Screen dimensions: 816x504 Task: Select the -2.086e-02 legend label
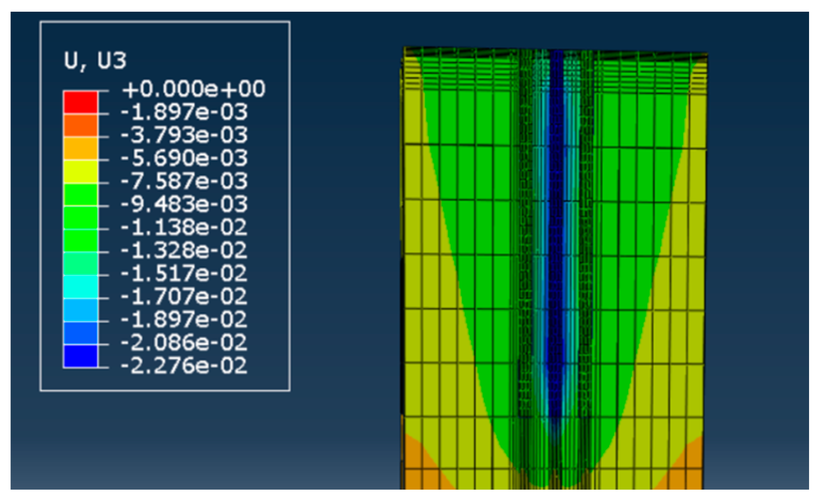click(183, 342)
